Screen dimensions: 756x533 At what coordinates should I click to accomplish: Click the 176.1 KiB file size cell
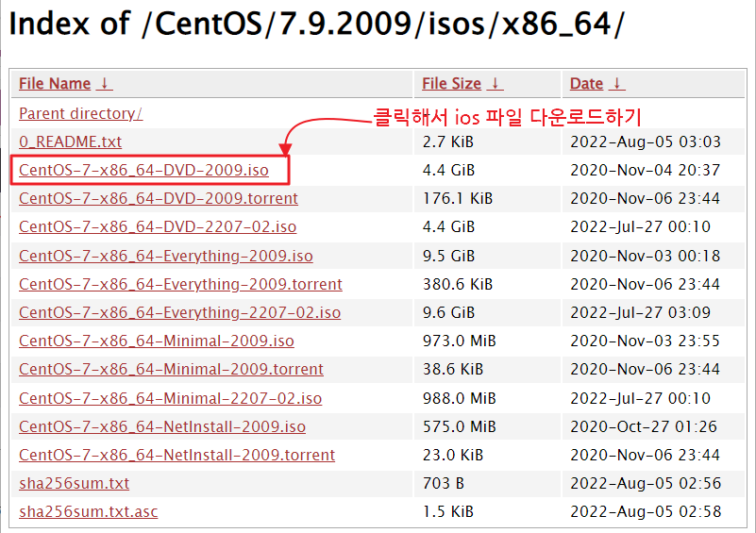point(458,198)
